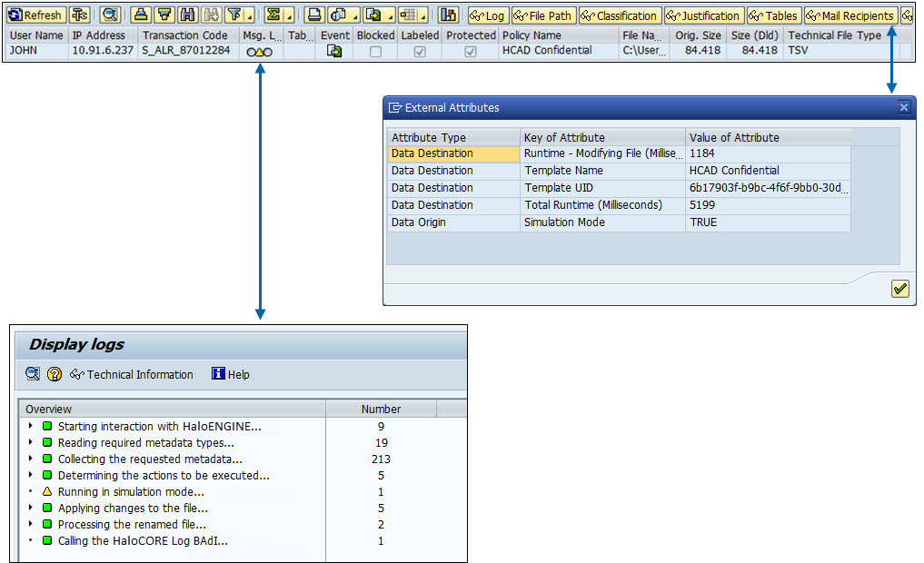Viewport: 924px width, 563px height.
Task: Toggle the Labeled checkbox in JOHN row
Action: tap(420, 52)
